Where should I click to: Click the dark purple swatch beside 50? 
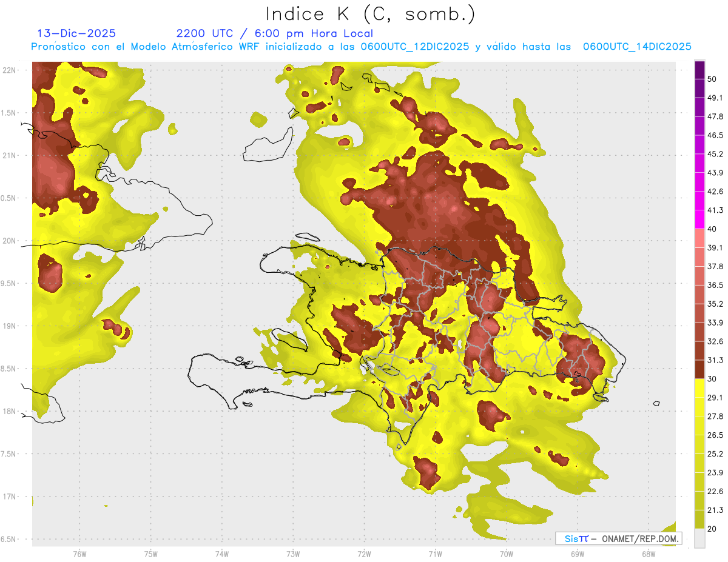pos(699,70)
